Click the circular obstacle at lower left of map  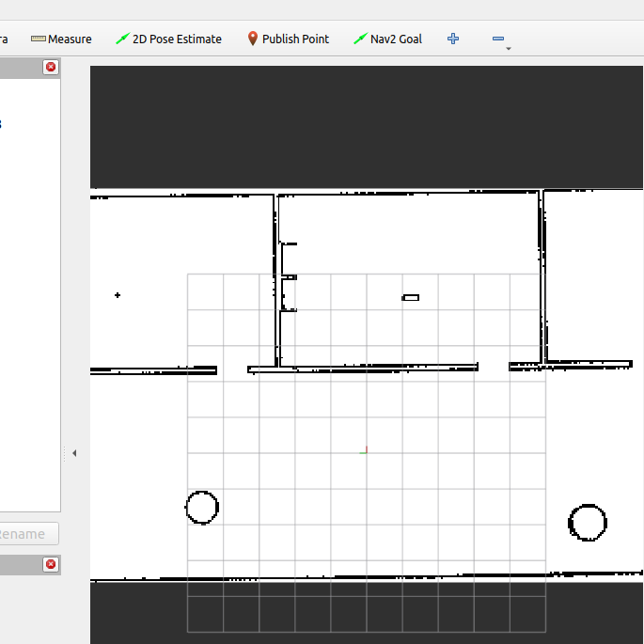(x=201, y=508)
